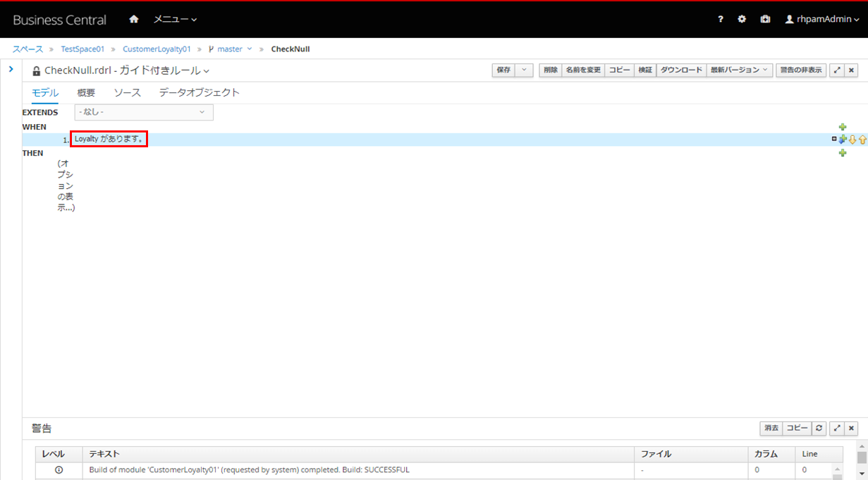Switch to the モデル tab
The width and height of the screenshot is (868, 480).
pos(45,92)
